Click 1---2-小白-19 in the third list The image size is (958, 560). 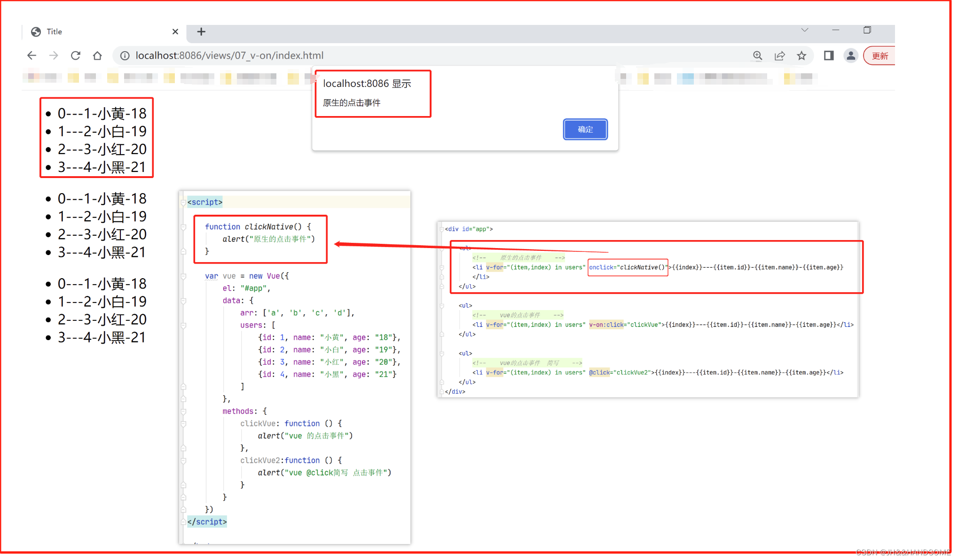[102, 301]
